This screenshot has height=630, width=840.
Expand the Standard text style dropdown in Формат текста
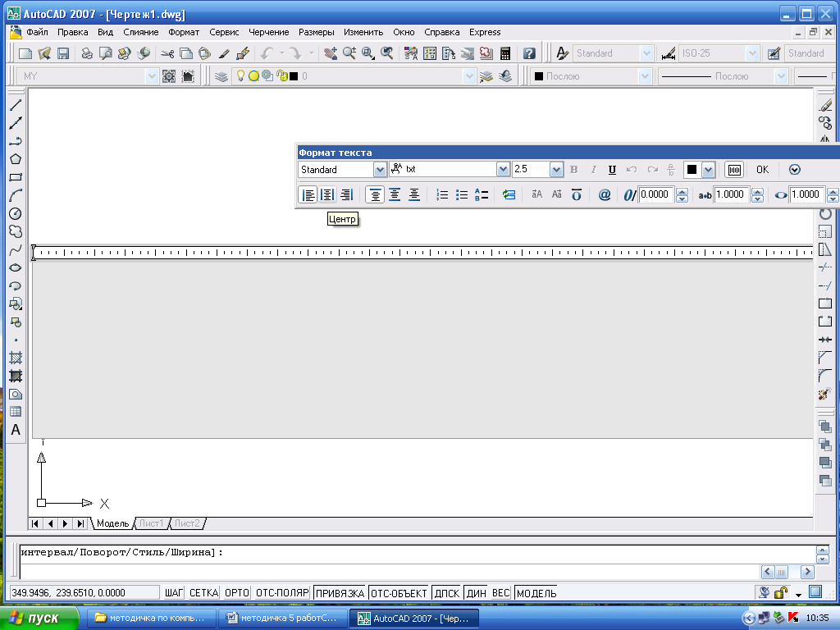point(380,170)
